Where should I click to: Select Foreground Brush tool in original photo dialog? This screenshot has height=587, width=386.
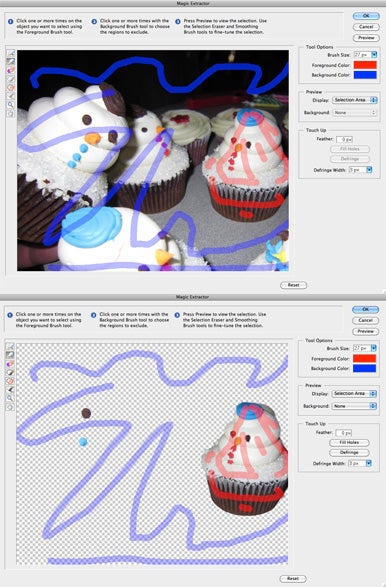(10, 53)
